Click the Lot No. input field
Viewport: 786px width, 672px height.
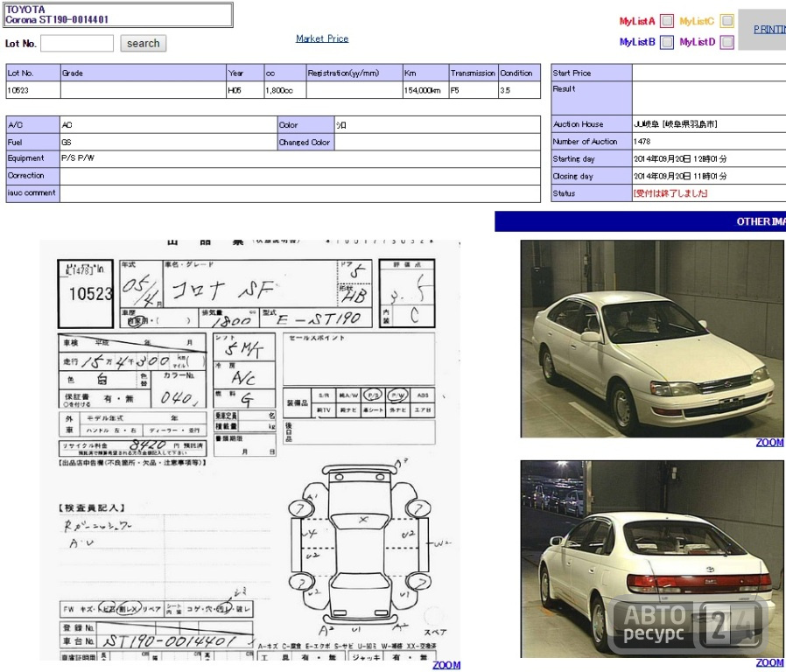77,43
